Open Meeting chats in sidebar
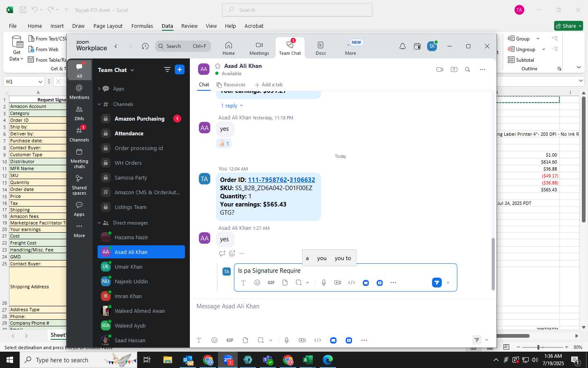This screenshot has height=368, width=588. [79, 158]
